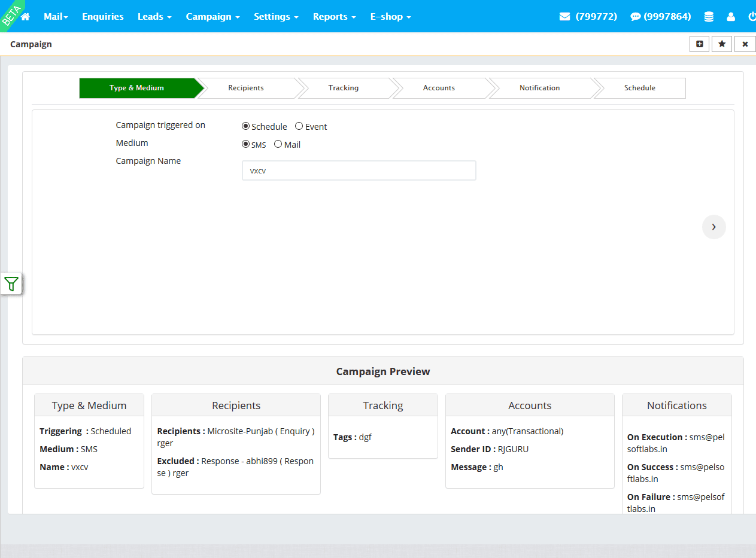Click the database stack icon
This screenshot has height=558, width=756.
709,17
